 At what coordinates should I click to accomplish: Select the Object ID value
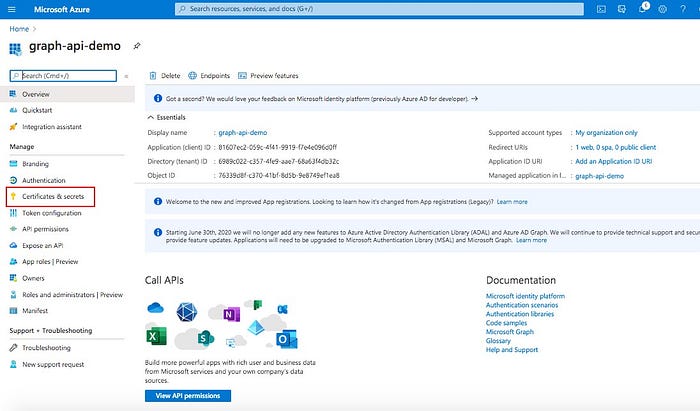(x=279, y=176)
